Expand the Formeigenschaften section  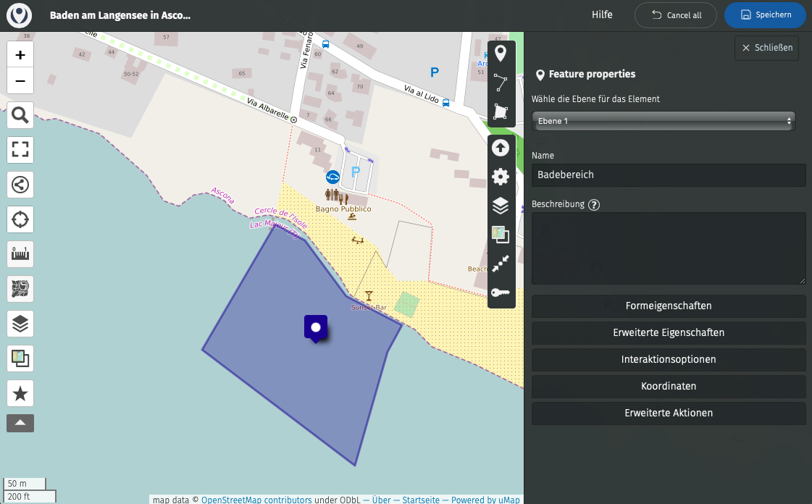pos(668,306)
